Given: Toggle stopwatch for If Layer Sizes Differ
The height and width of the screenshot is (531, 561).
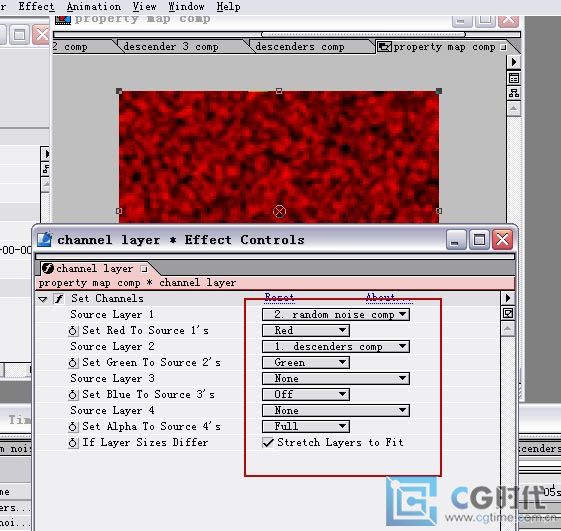Looking at the screenshot, I should point(73,443).
